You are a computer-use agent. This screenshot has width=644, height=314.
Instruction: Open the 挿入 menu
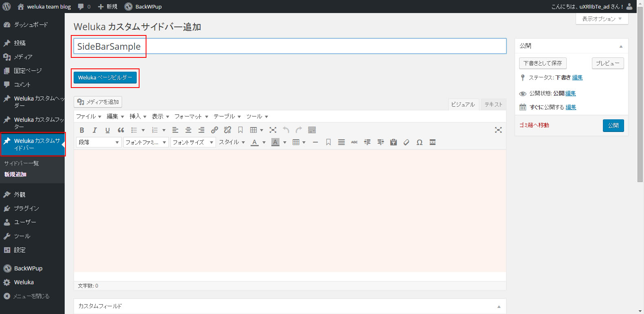click(138, 116)
